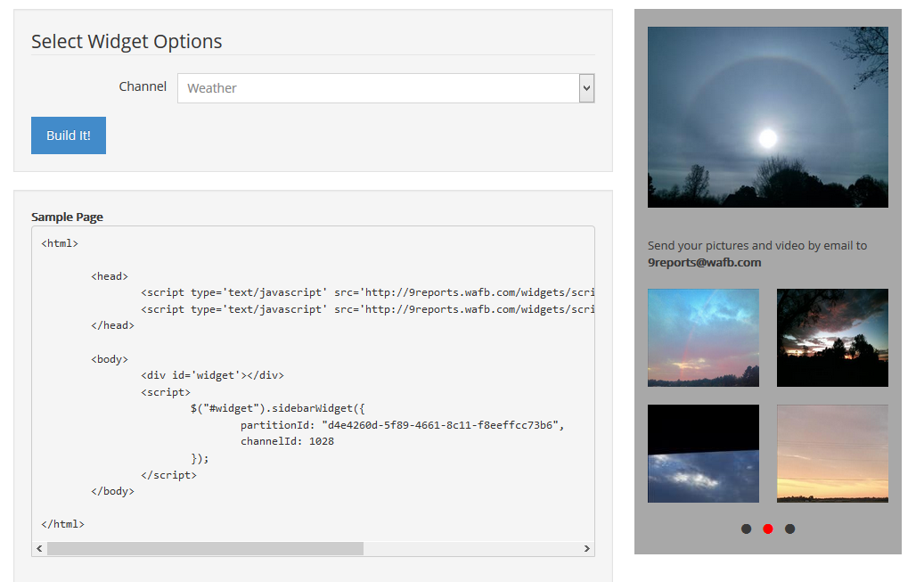Click the opening '<body>' tag line
Screen dimensions: 924x582
(x=110, y=359)
